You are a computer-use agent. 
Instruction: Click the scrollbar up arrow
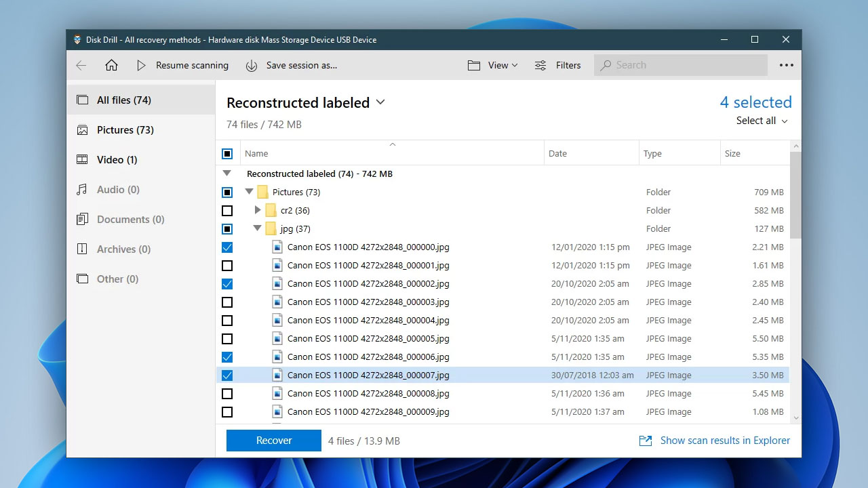click(796, 146)
